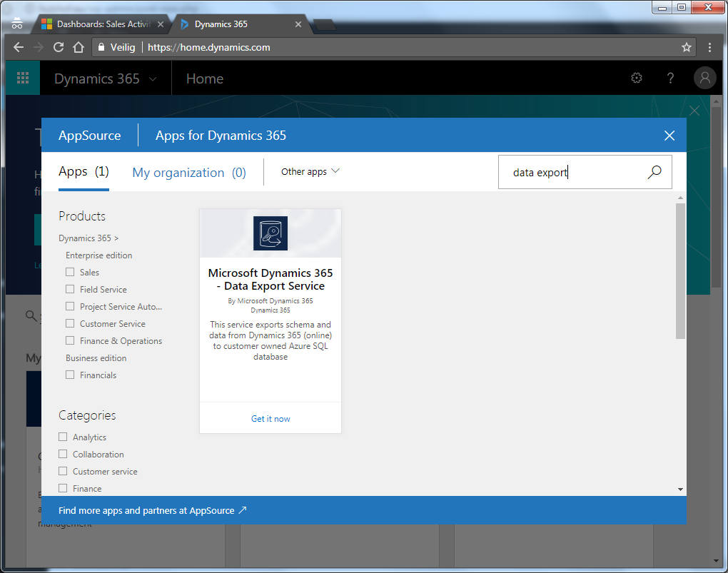
Task: Select the Apps (1) tab
Action: [x=84, y=172]
